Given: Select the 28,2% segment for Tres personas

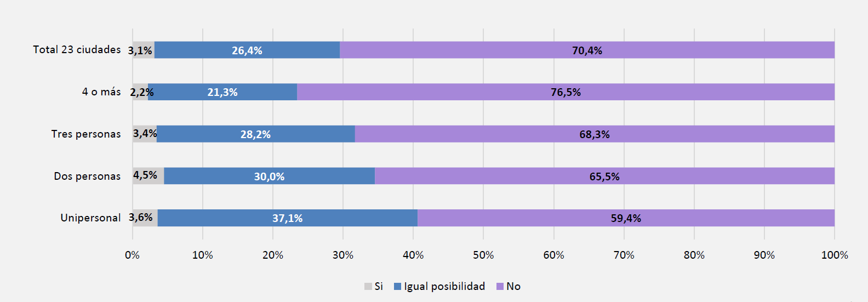Looking at the screenshot, I should pos(255,134).
